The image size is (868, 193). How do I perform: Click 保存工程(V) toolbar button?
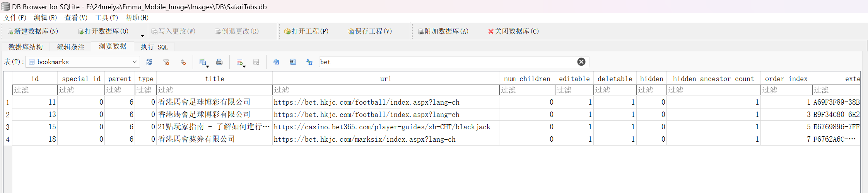click(x=370, y=31)
